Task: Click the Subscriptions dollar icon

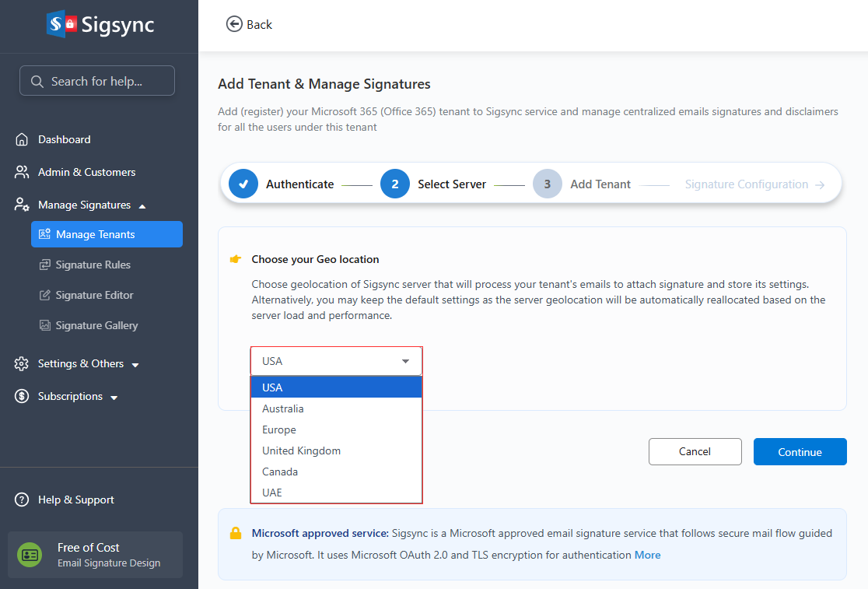Action: (x=22, y=396)
